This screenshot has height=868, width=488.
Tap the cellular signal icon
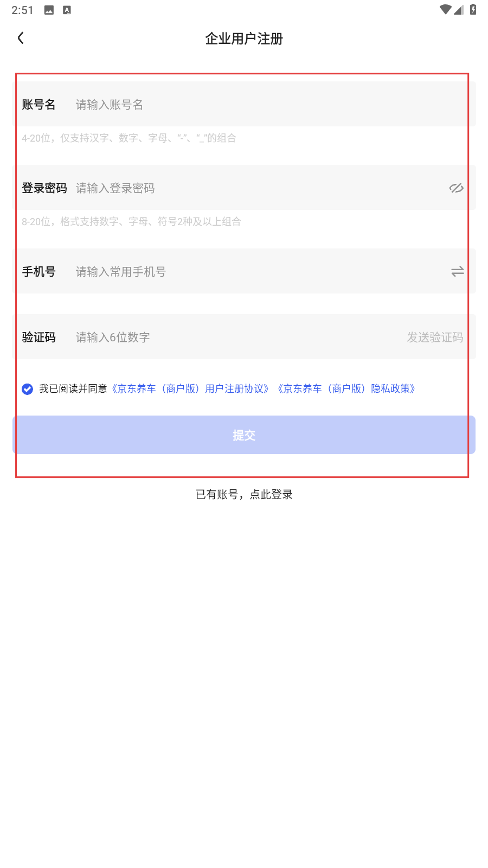[x=459, y=9]
